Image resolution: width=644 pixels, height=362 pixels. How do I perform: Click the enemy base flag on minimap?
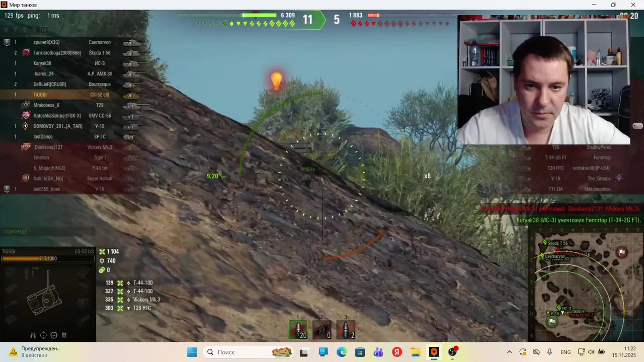(622, 252)
